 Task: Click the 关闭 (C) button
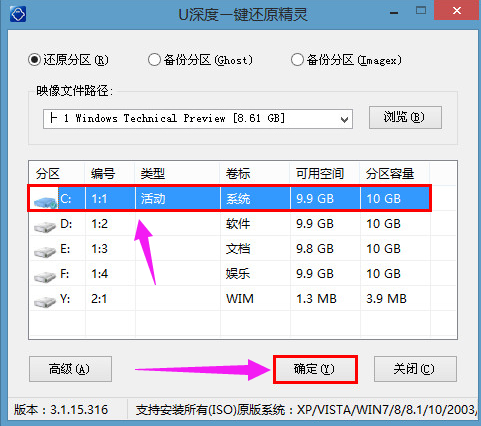pyautogui.click(x=415, y=369)
